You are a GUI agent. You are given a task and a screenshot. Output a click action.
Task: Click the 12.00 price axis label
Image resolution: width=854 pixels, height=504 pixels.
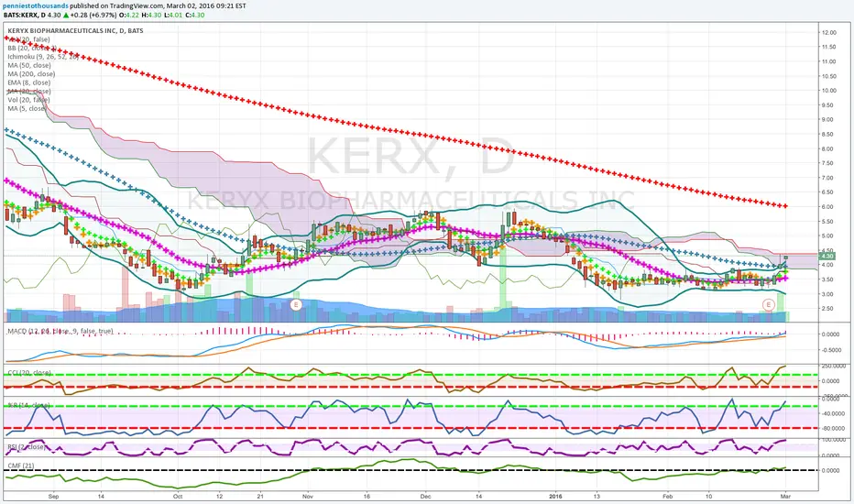829,33
